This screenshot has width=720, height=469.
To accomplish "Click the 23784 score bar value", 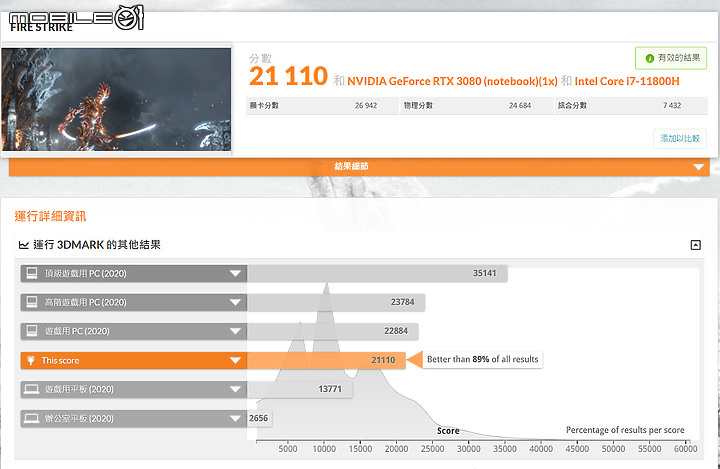I will click(x=402, y=302).
